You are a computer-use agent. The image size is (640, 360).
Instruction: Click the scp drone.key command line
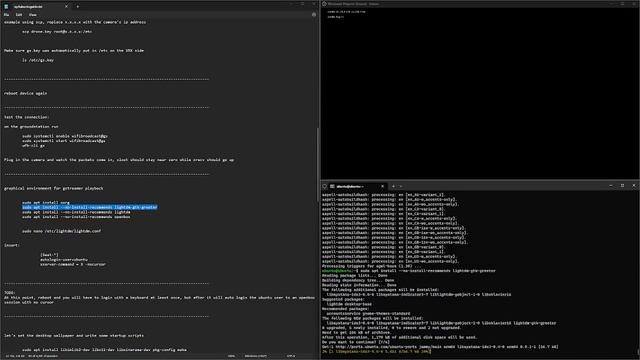coord(57,31)
